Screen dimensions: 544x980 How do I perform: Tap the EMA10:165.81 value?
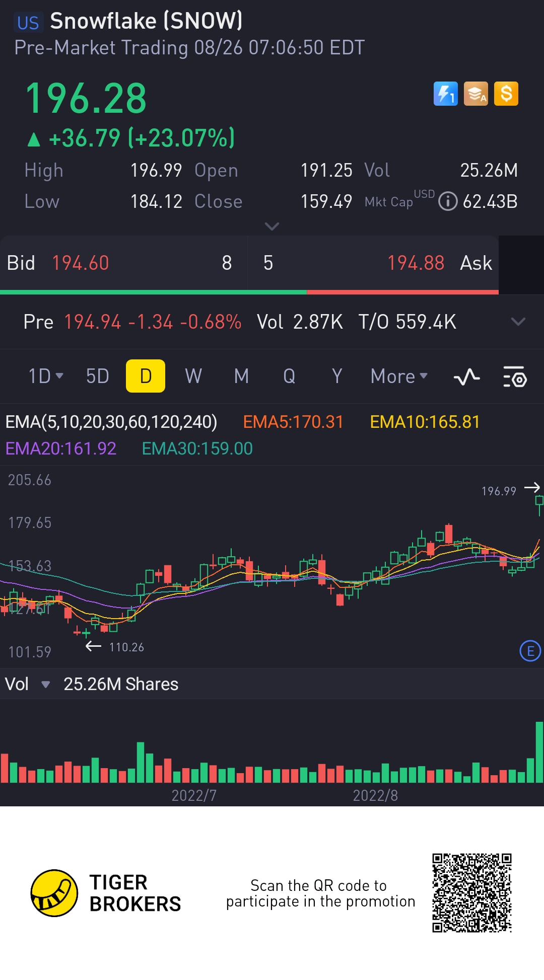[x=425, y=422]
